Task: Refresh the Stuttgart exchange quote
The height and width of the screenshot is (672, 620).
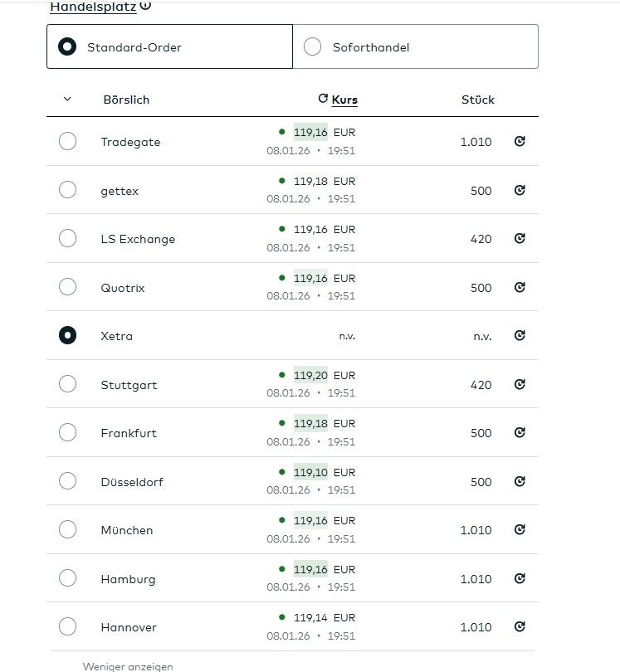Action: pos(520,384)
